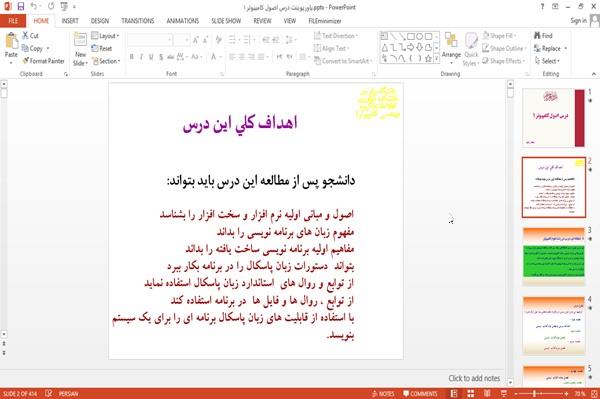The height and width of the screenshot is (399, 600).
Task: Switch to the DESIGN tab
Action: (99, 21)
